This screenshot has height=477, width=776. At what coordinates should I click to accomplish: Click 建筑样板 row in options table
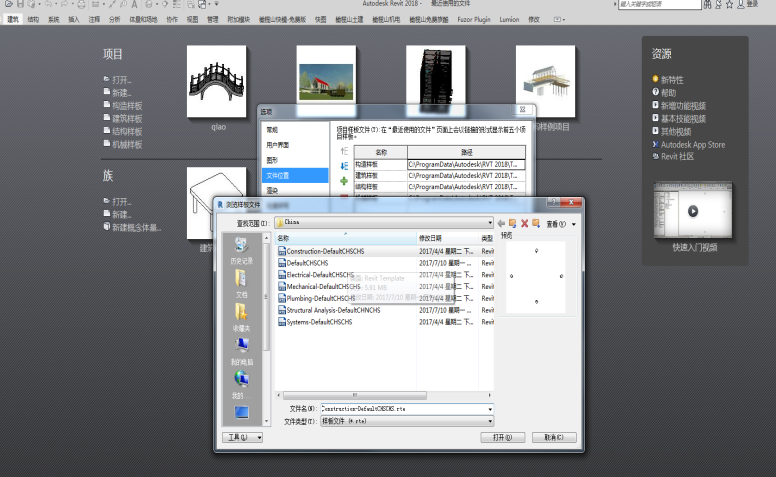coord(439,176)
